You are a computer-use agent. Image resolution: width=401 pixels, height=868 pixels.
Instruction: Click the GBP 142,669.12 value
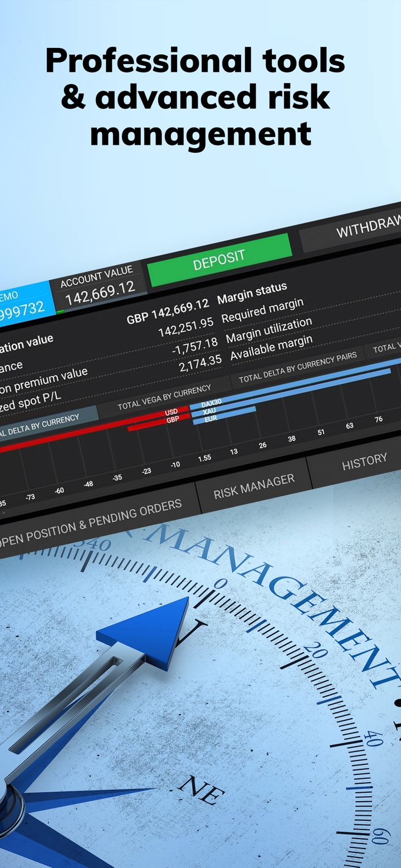[168, 311]
